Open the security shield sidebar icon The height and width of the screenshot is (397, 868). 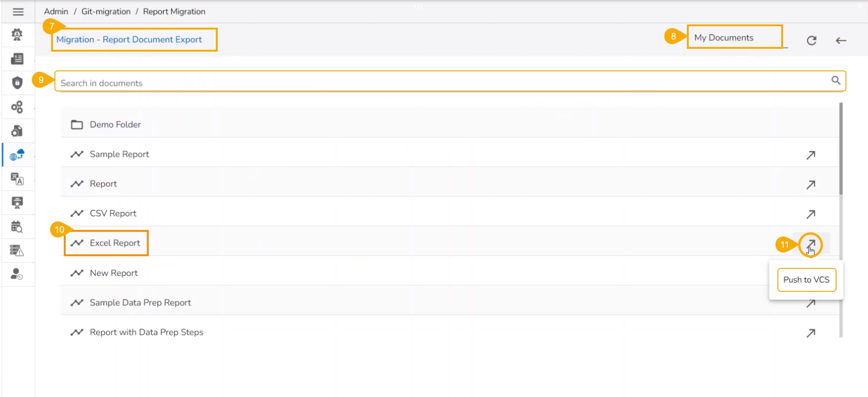[17, 83]
